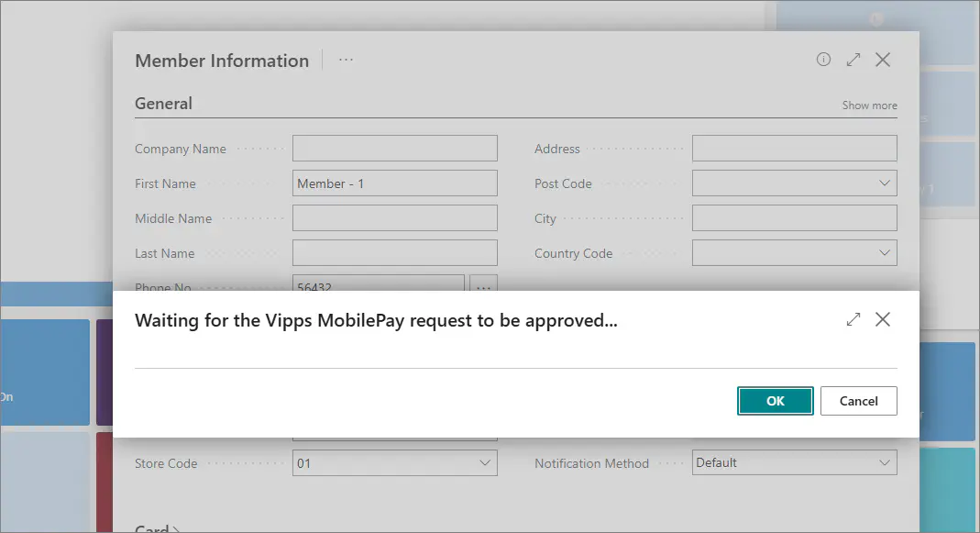Click the Member Information page title

point(222,61)
